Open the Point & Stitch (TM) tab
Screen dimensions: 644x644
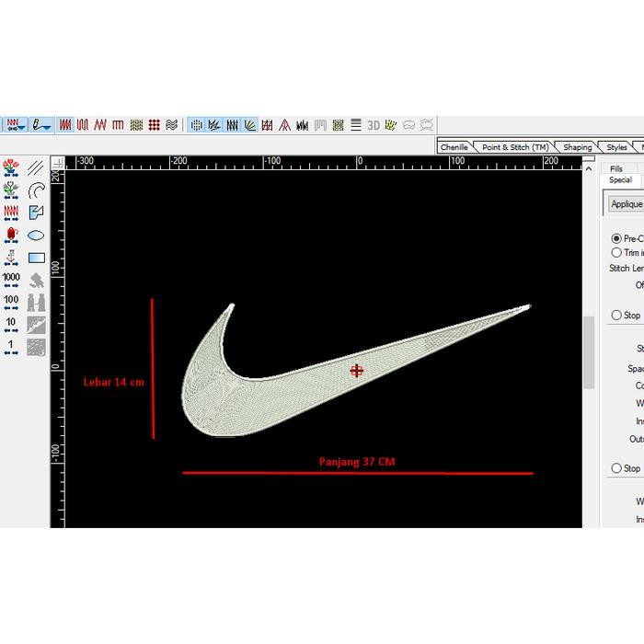point(515,147)
